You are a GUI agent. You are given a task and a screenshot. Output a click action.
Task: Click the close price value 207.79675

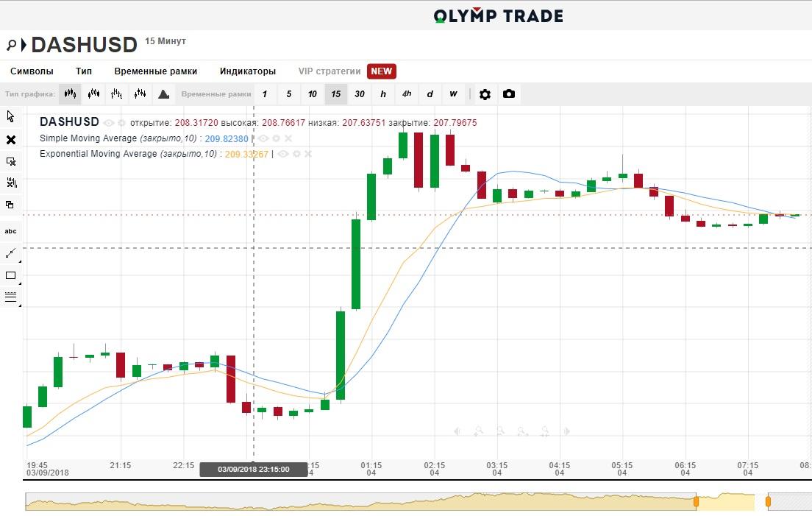coord(455,123)
